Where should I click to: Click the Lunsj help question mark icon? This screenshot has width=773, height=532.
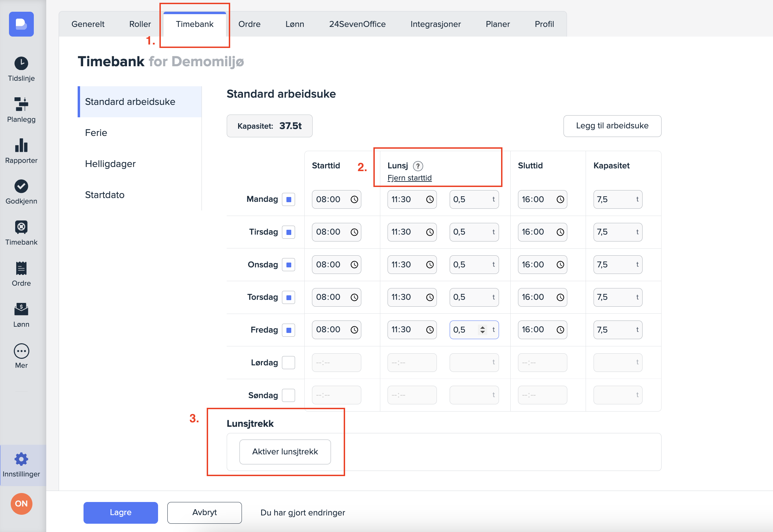point(418,166)
